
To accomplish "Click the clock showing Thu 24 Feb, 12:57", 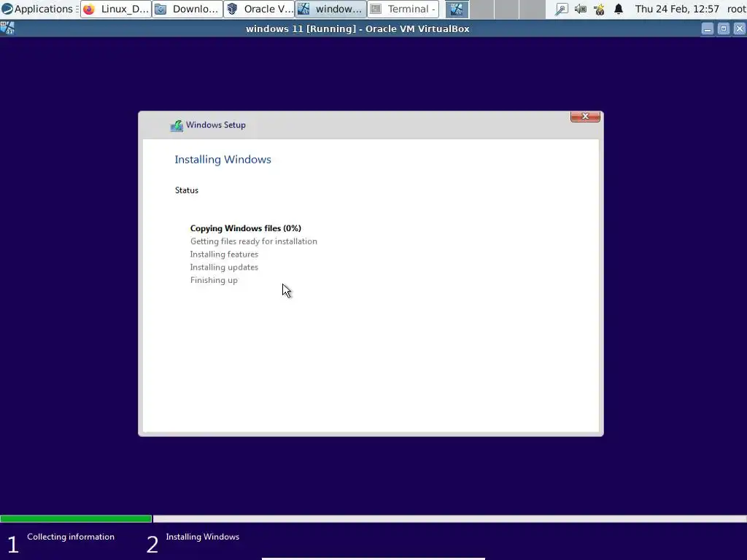I will [677, 9].
